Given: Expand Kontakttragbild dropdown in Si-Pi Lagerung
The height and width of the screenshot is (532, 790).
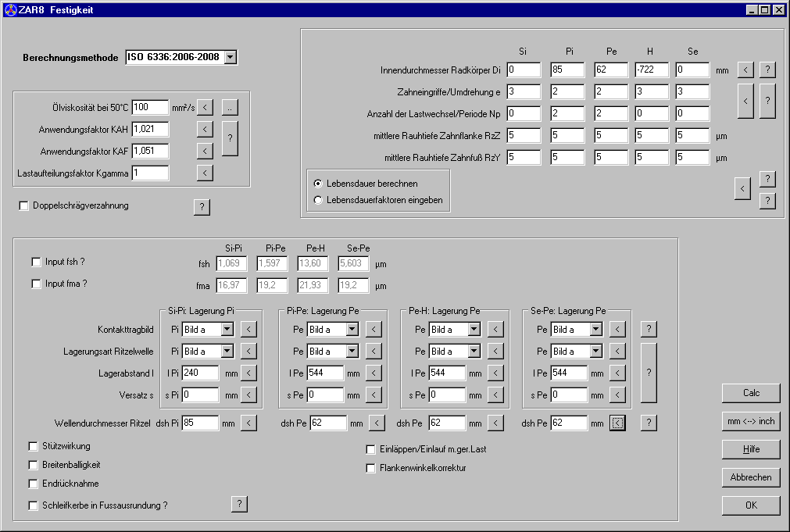Looking at the screenshot, I should (227, 330).
